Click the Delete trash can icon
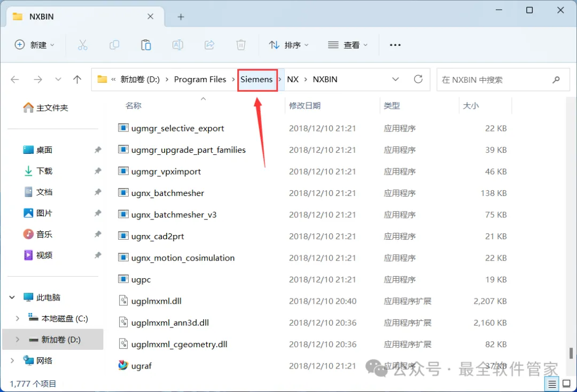 (241, 45)
